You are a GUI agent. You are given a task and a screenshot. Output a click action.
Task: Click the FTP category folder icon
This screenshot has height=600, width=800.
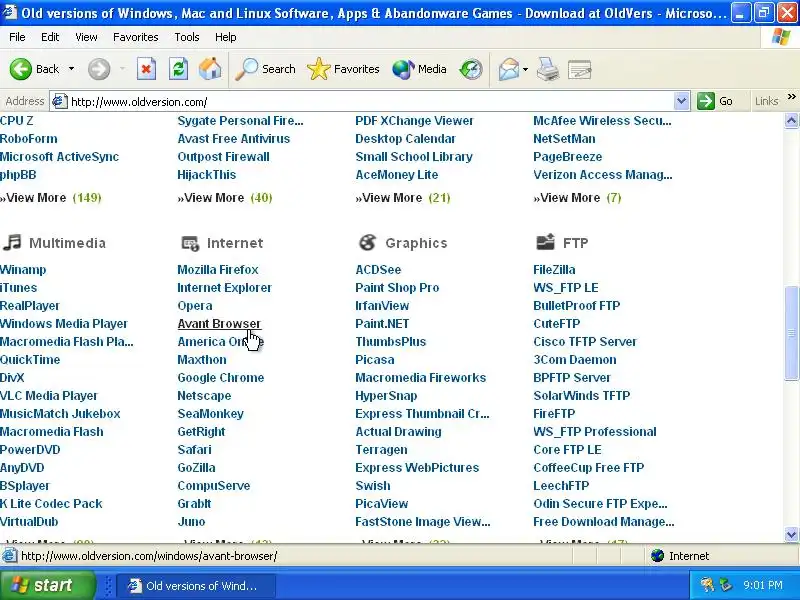tap(545, 241)
